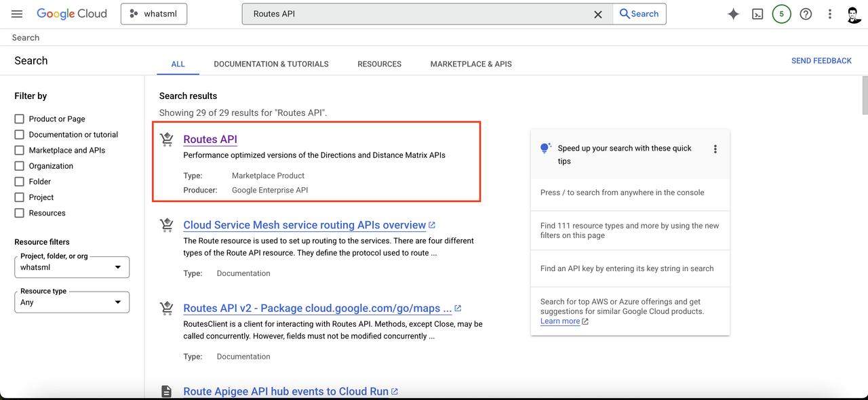Open the help question mark icon
The image size is (868, 400).
[x=806, y=14]
